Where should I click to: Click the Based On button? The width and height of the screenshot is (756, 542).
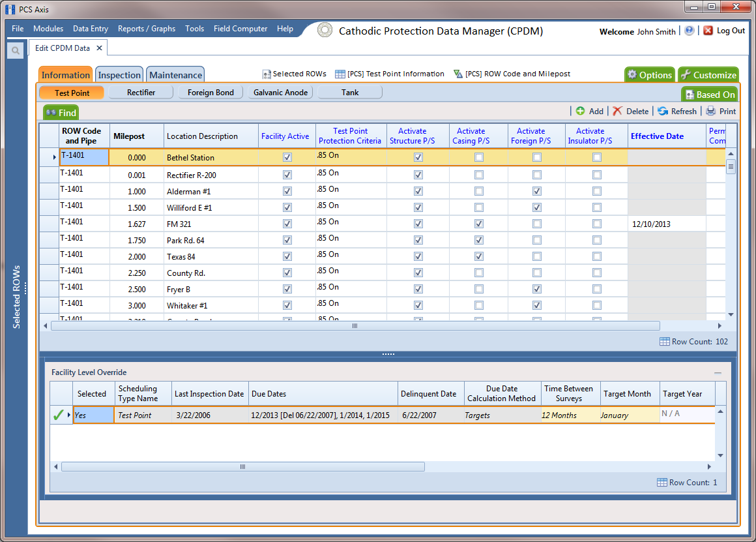[710, 95]
